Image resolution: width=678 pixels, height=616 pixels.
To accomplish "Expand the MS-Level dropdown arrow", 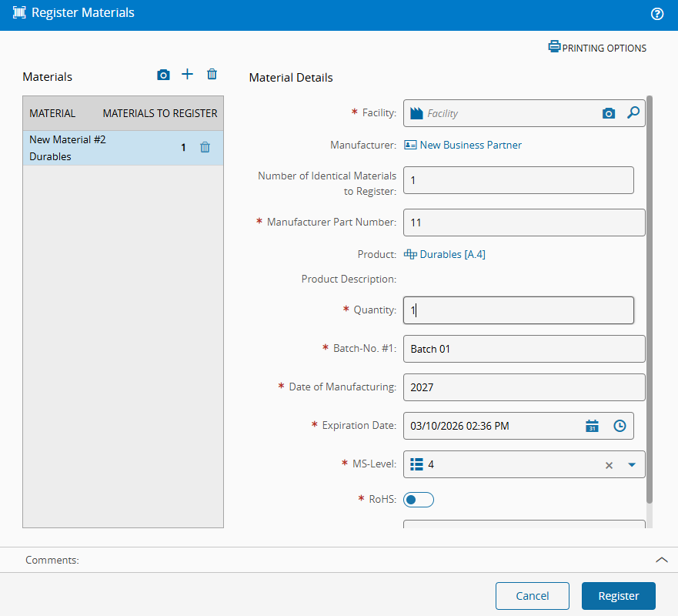I will [x=631, y=464].
